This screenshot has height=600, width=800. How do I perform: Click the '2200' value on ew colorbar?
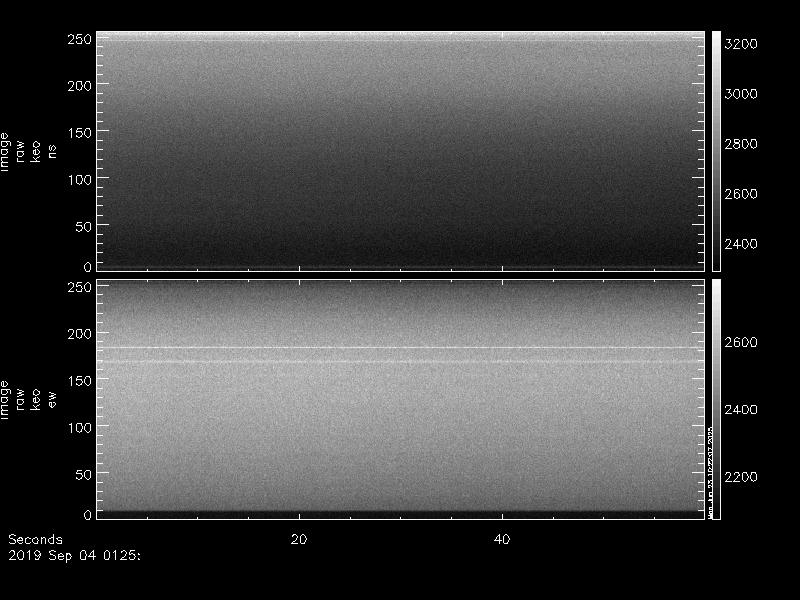point(741,477)
